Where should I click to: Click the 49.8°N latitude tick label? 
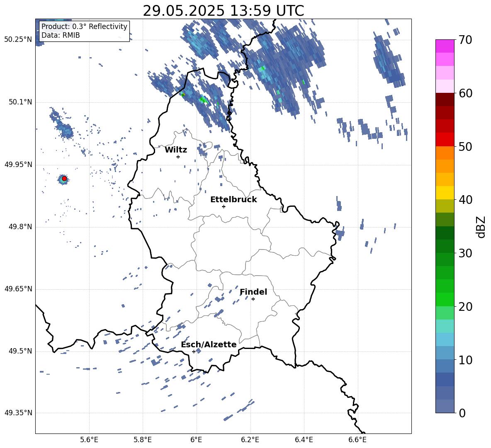pyautogui.click(x=20, y=227)
